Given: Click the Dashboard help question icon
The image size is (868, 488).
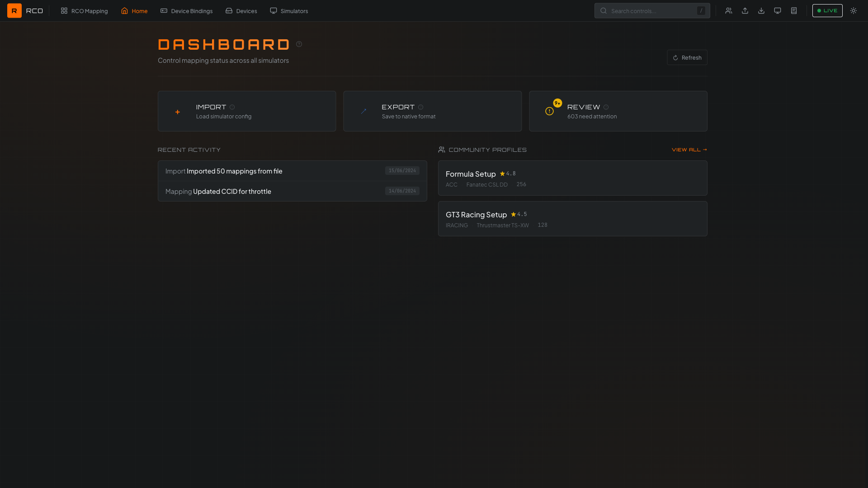Looking at the screenshot, I should [299, 44].
